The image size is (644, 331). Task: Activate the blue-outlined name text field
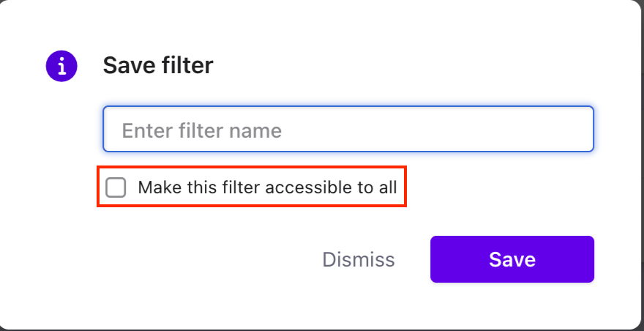(x=348, y=130)
